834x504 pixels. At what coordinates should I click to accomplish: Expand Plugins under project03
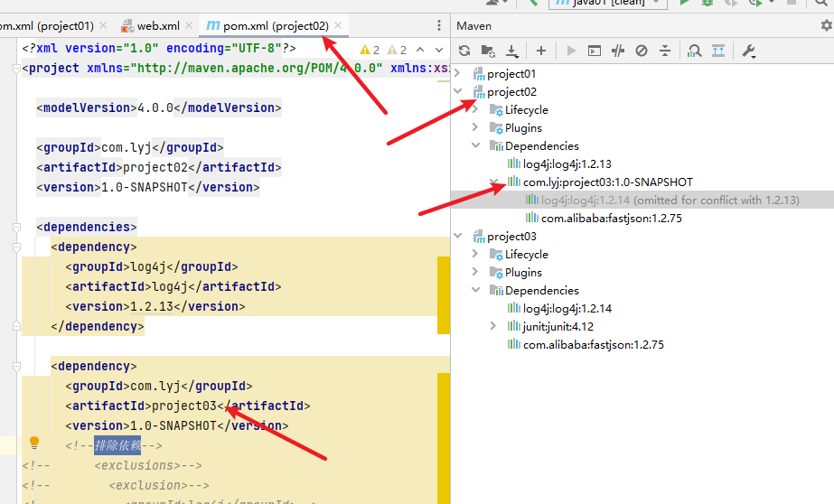[475, 272]
